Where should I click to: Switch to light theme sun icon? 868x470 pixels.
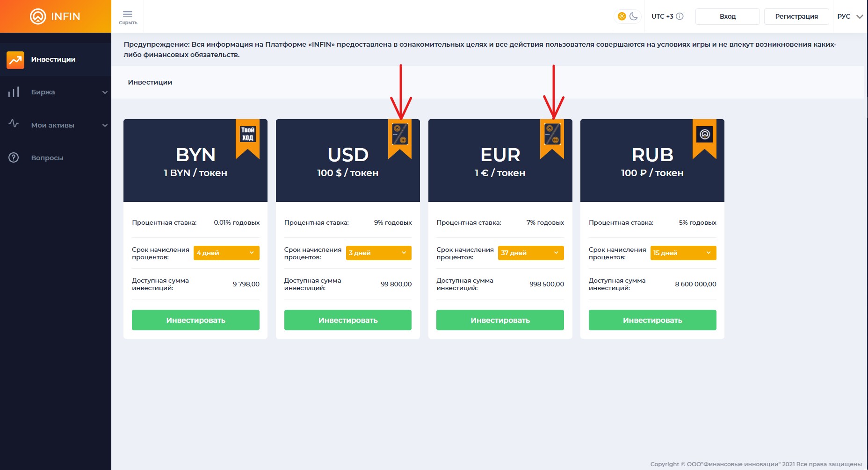[622, 16]
